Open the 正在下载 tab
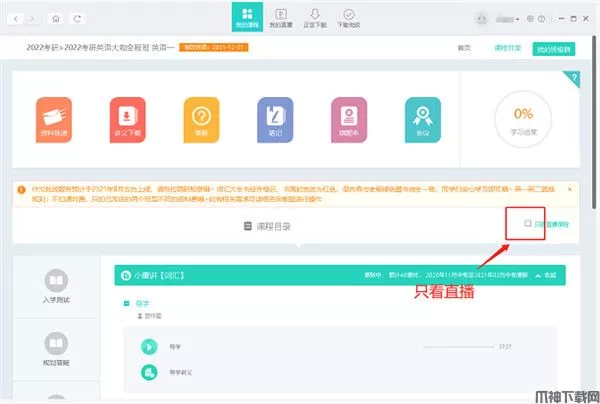 [x=315, y=18]
